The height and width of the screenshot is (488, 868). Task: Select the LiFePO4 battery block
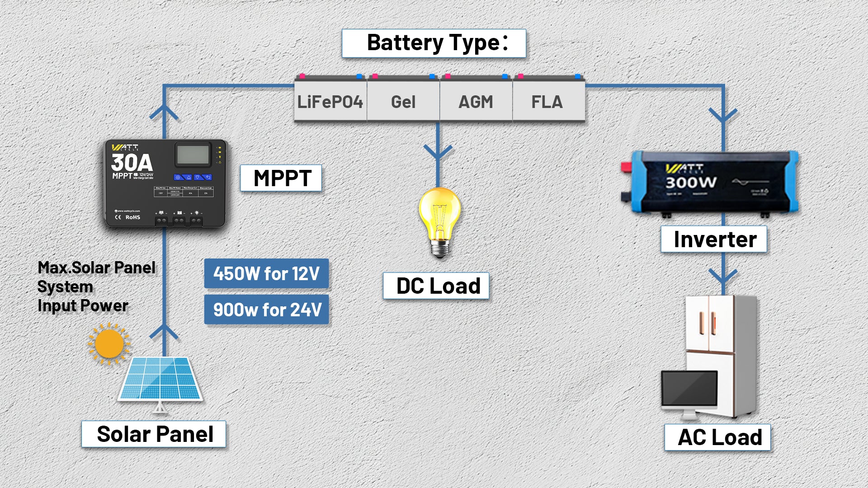pyautogui.click(x=330, y=101)
